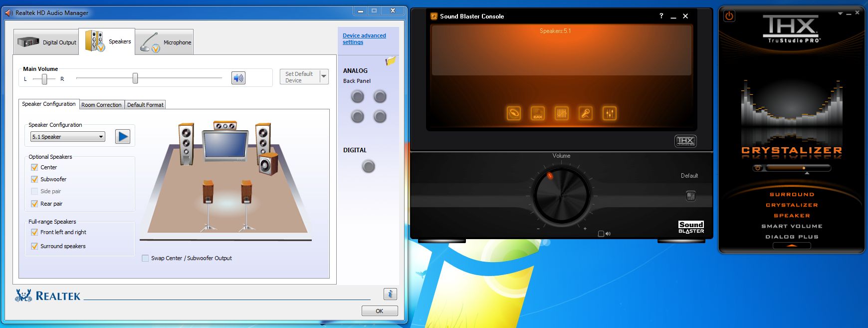Image resolution: width=868 pixels, height=328 pixels.
Task: Click the Set Default Device button
Action: point(299,76)
